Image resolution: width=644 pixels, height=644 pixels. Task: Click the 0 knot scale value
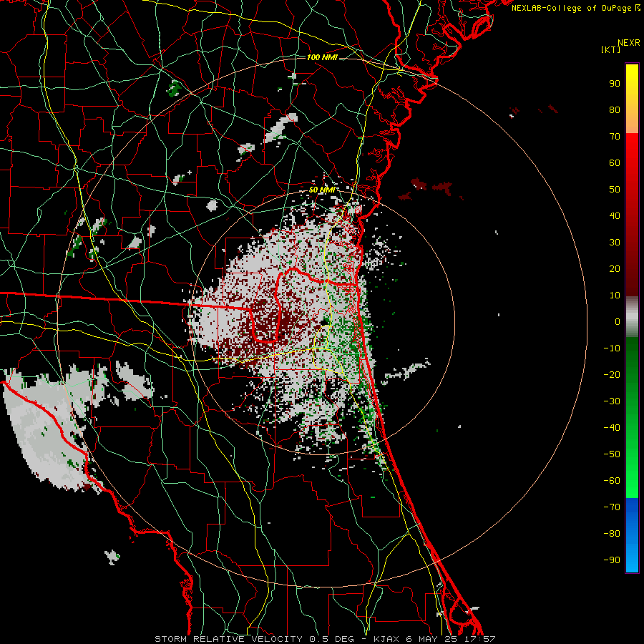(x=618, y=322)
